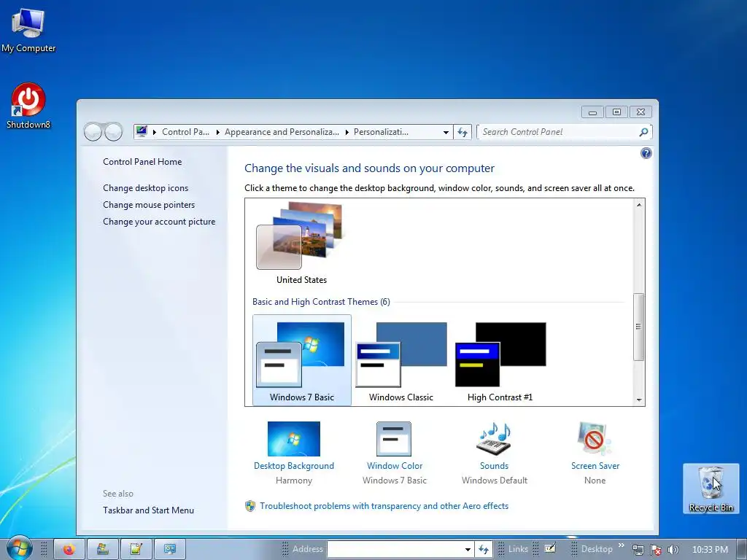Click the Help question mark icon
Screen dimensions: 747x560
coord(646,153)
